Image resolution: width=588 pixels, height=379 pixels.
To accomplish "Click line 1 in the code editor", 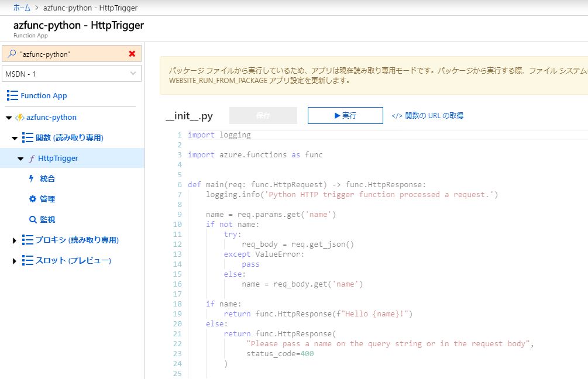I will point(234,135).
